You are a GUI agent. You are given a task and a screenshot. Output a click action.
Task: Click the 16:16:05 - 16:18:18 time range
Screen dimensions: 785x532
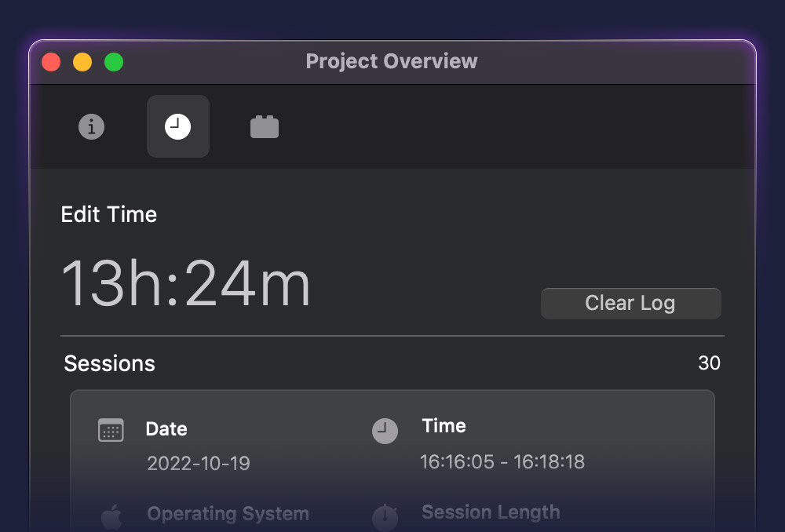(503, 462)
